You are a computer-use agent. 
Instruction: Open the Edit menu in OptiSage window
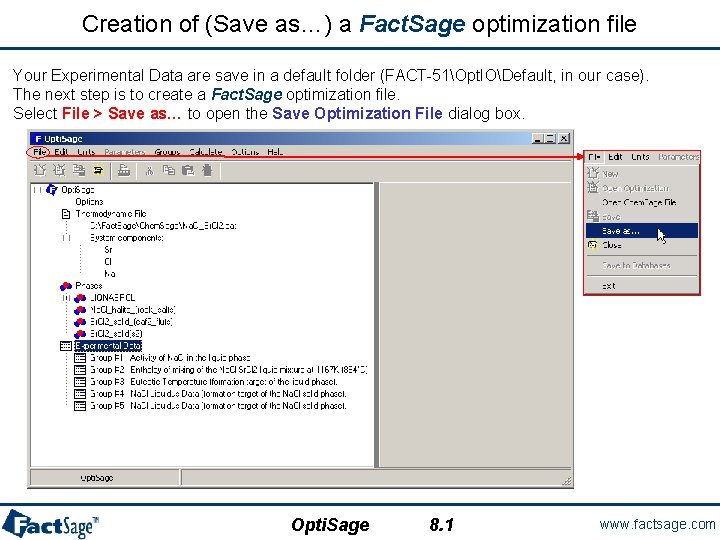61,152
